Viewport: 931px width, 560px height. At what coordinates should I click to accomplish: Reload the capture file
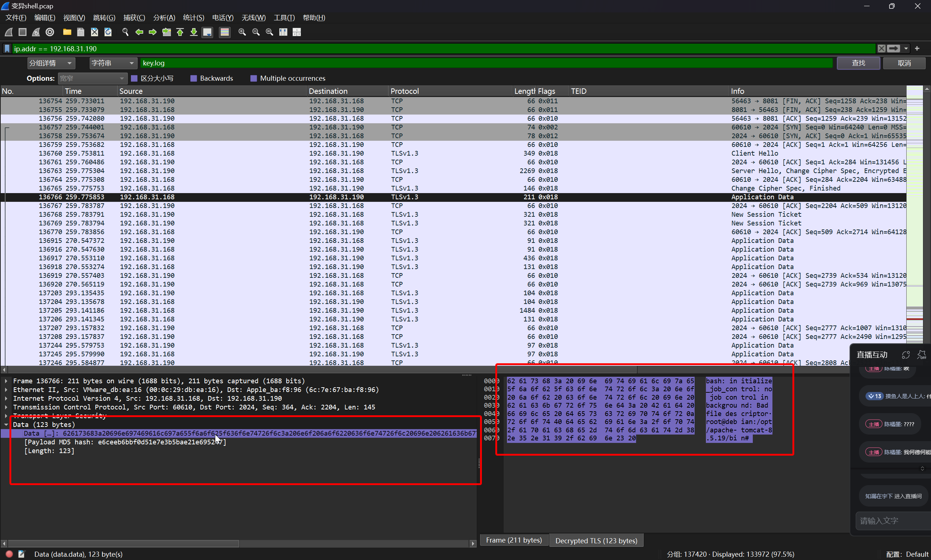(108, 32)
